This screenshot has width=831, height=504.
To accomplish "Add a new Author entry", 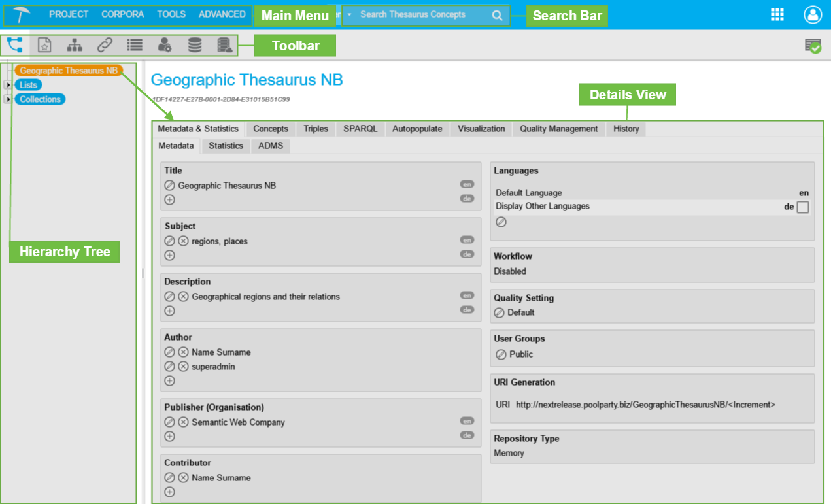I will pyautogui.click(x=170, y=380).
